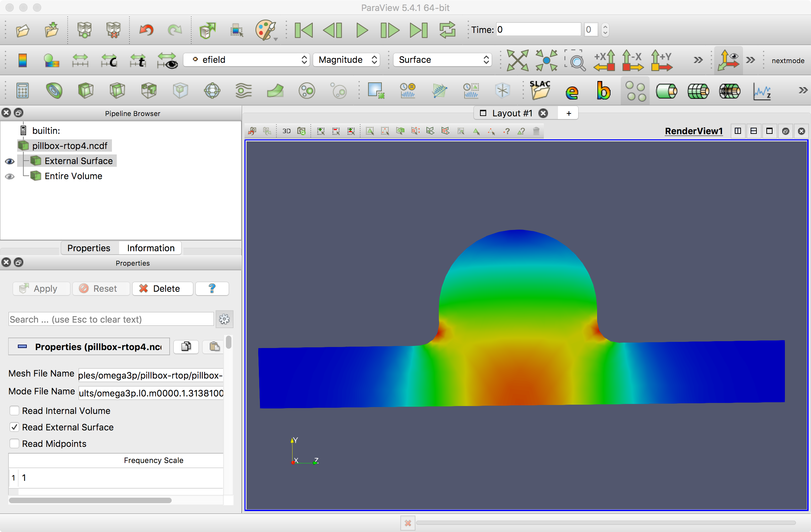Add new layout with plus tab
The width and height of the screenshot is (811, 532).
[x=569, y=113]
